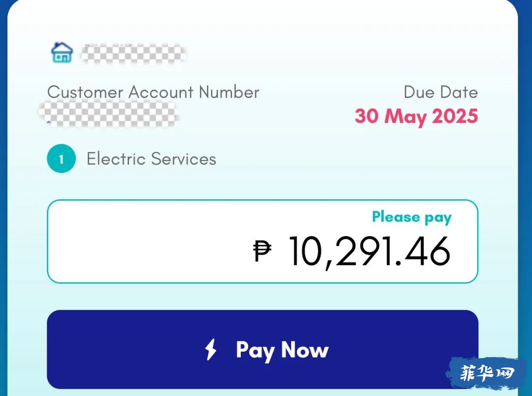Screen dimensions: 532x396
Task: Click the Customer Account Number label
Action: pos(153,92)
